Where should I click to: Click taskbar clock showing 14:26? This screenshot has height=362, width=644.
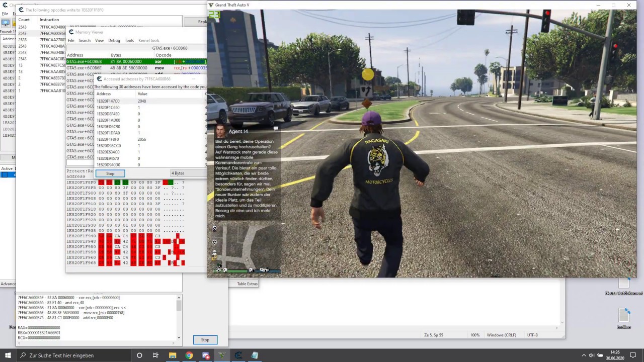[x=615, y=355]
